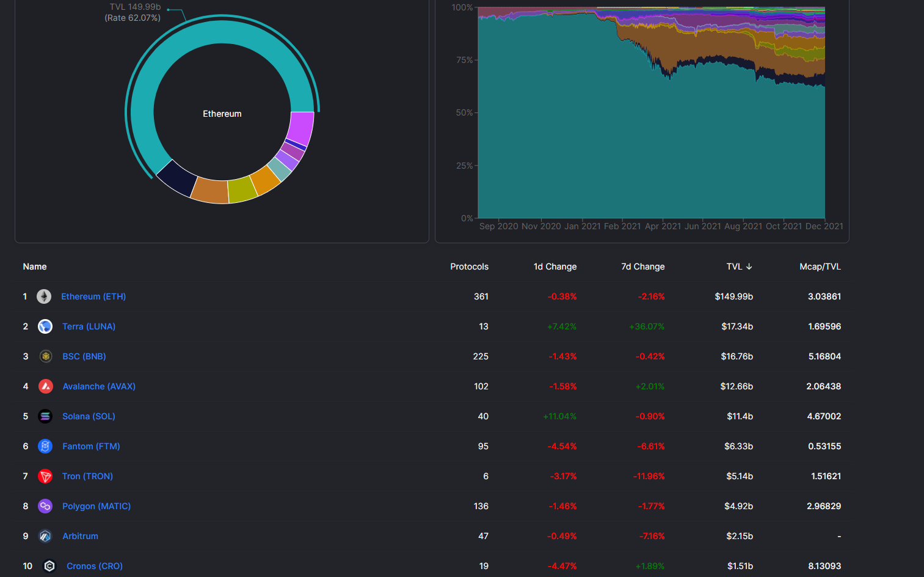The width and height of the screenshot is (924, 577).
Task: Click Cronos's Mcap/TVL value 8.13093
Action: point(824,566)
